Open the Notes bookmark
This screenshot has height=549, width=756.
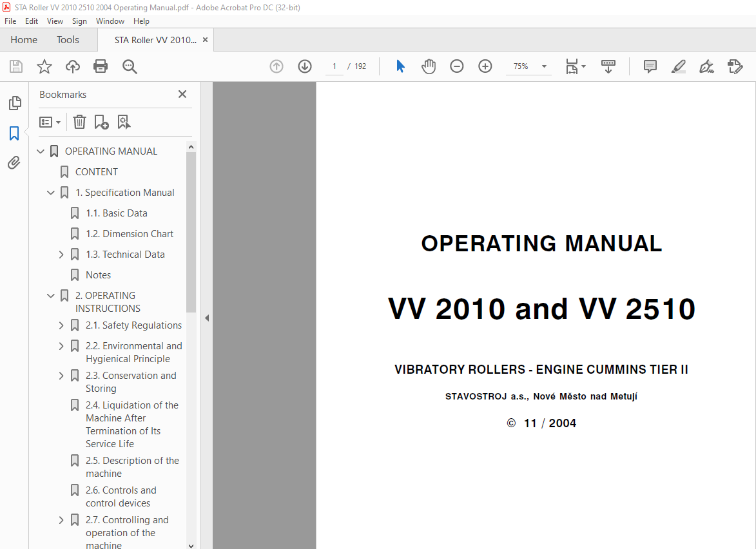99,275
